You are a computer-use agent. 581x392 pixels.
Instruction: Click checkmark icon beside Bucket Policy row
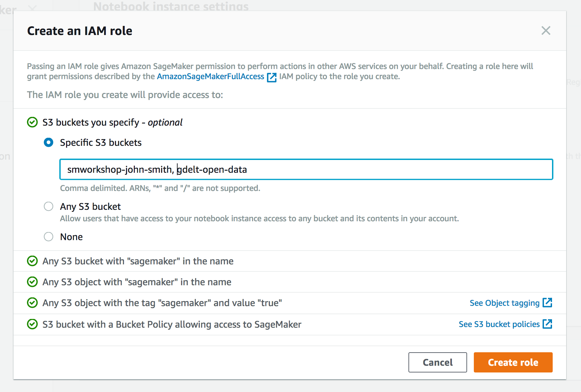point(32,324)
